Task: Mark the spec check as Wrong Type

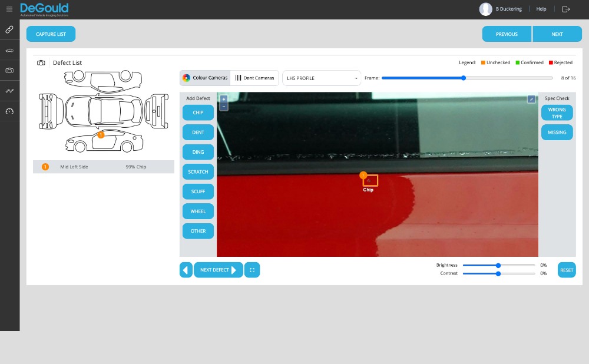Action: [557, 113]
